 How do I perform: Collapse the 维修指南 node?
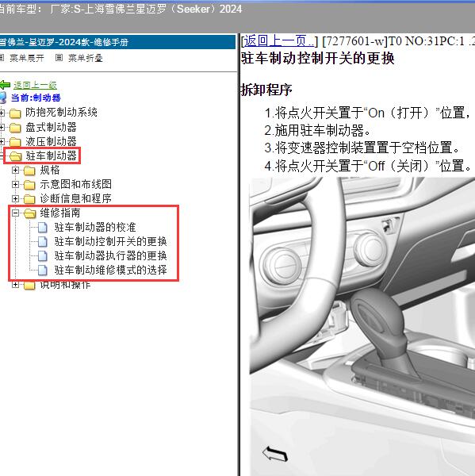(x=15, y=213)
